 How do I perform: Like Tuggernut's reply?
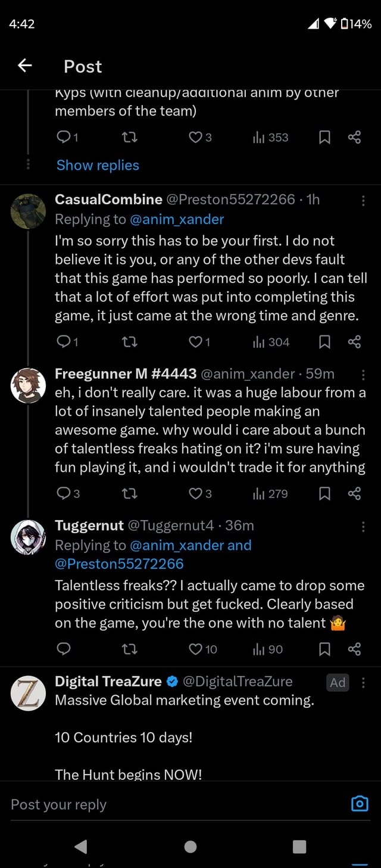[195, 649]
